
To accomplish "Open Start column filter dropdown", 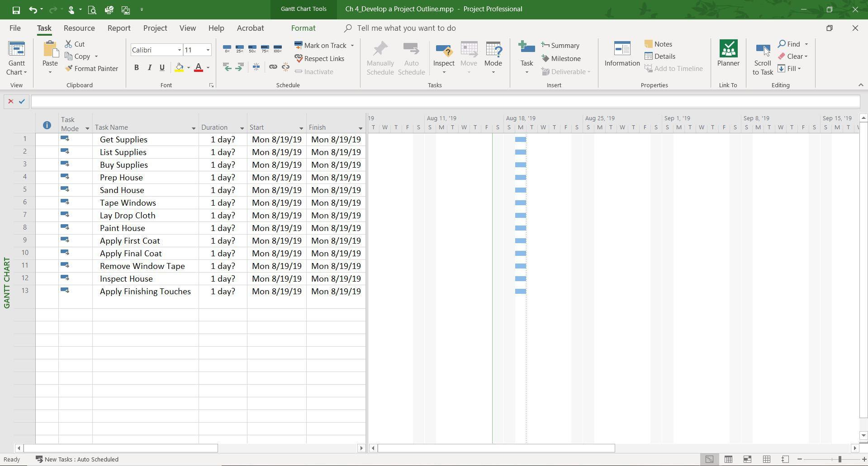I will pos(301,128).
